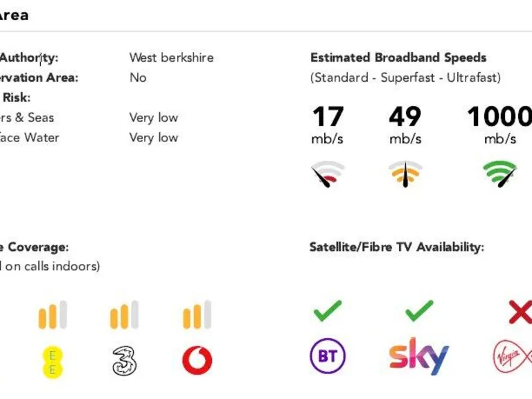Click the Sky logo
The width and height of the screenshot is (532, 399).
(418, 356)
